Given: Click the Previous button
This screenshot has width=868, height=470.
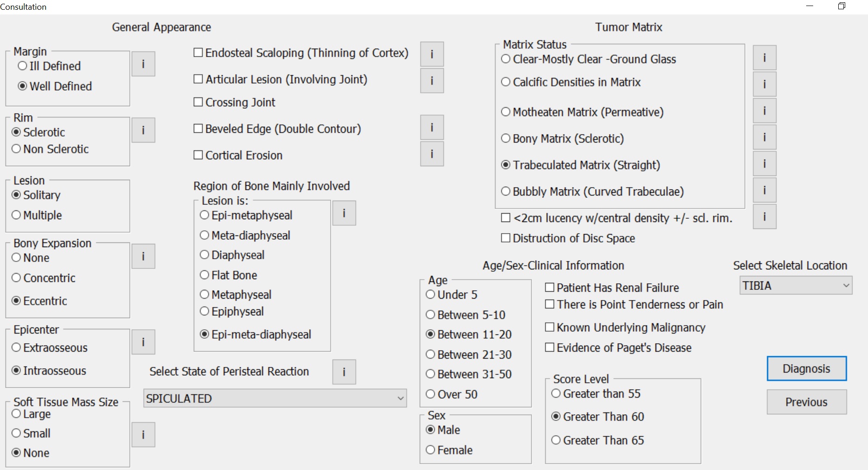Looking at the screenshot, I should [x=807, y=402].
